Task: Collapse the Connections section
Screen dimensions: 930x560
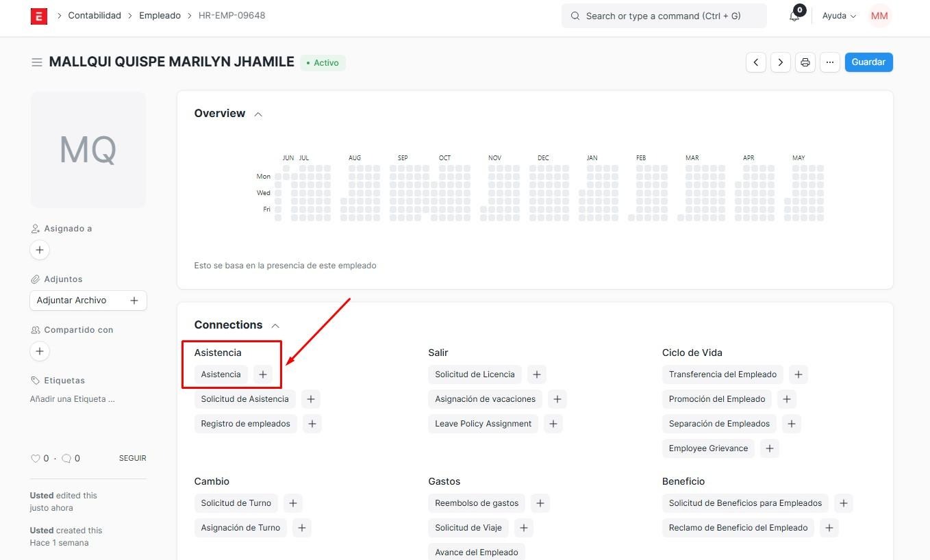Action: pos(275,326)
